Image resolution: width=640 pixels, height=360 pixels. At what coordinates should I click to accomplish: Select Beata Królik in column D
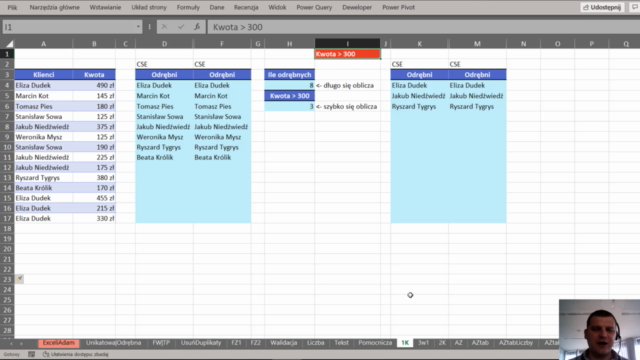pyautogui.click(x=164, y=157)
